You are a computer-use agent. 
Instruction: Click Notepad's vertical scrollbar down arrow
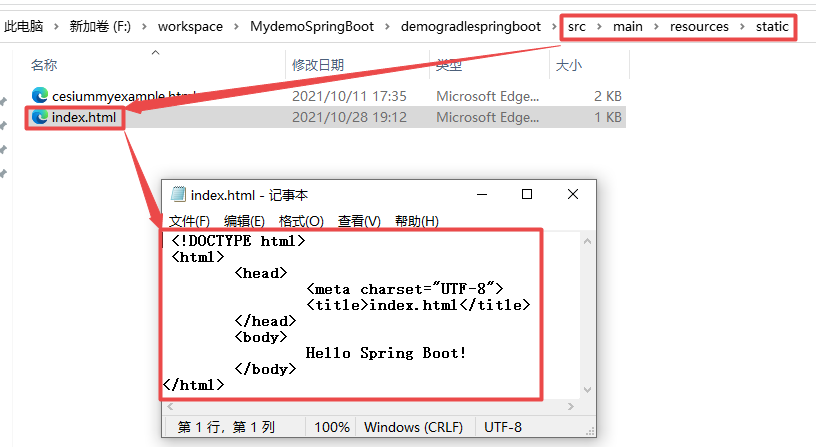click(588, 390)
